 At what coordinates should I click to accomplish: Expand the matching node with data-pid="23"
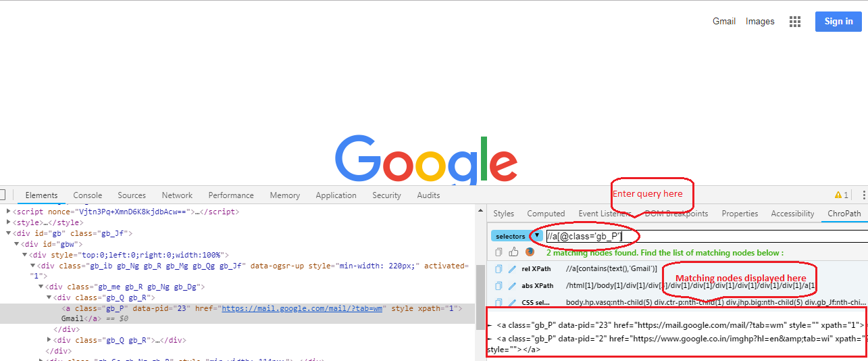coord(490,325)
